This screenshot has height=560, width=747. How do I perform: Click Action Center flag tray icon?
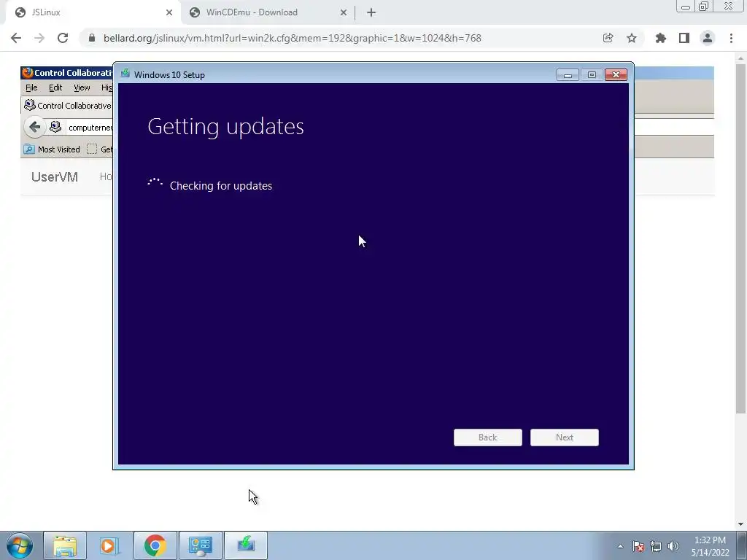(638, 546)
